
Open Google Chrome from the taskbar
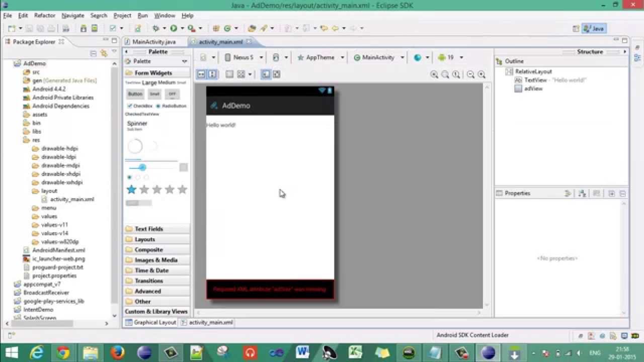(63, 353)
